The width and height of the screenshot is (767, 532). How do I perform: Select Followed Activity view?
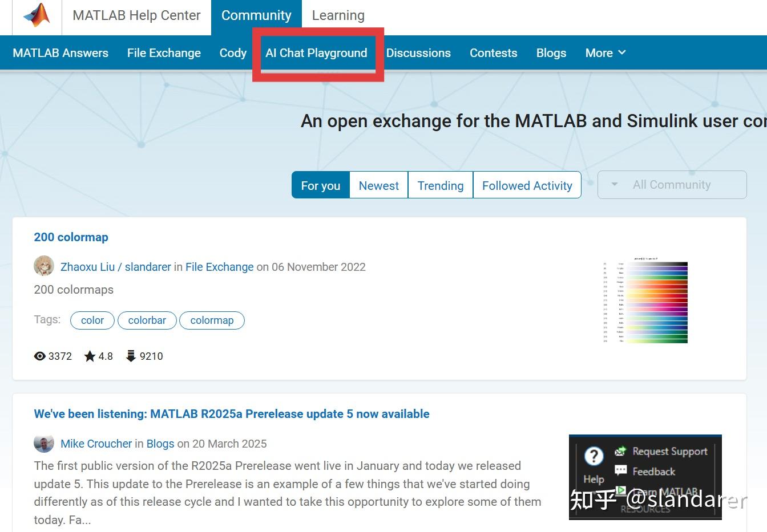[x=527, y=185]
